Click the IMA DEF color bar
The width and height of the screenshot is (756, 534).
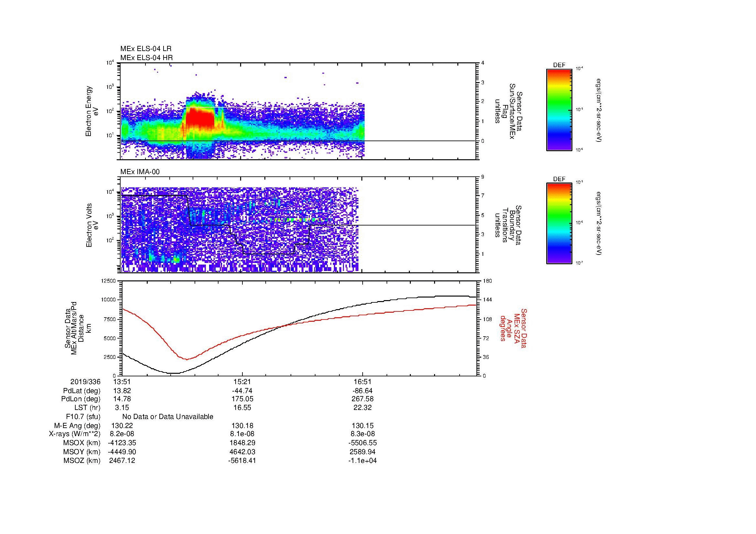click(559, 224)
